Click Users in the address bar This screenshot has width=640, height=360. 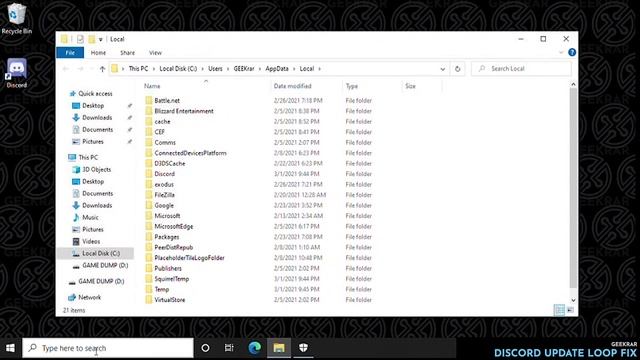[215, 69]
